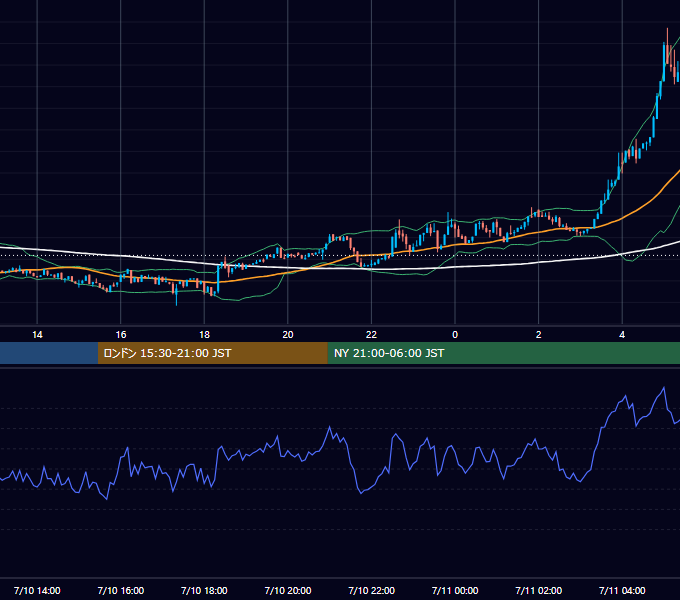Click the 7/10 22:00 date label

pyautogui.click(x=372, y=590)
